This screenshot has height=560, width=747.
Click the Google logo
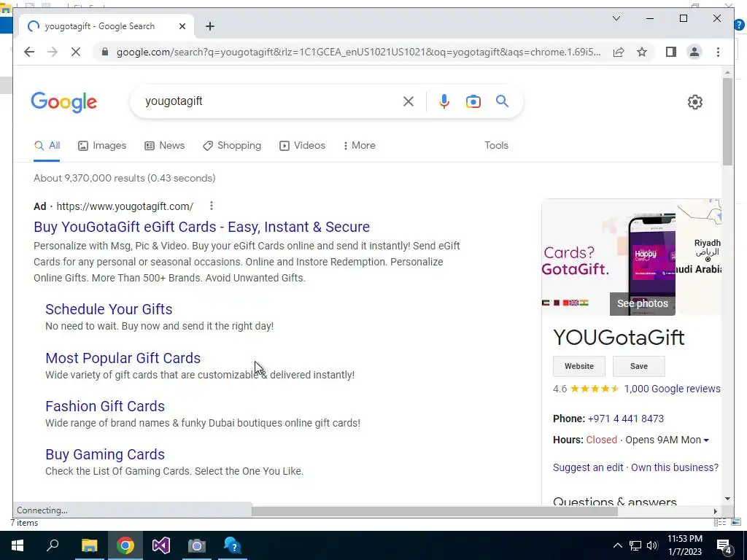click(64, 102)
